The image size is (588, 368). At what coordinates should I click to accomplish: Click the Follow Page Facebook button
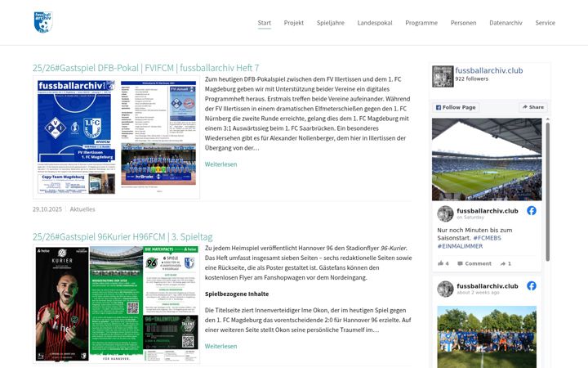click(456, 107)
